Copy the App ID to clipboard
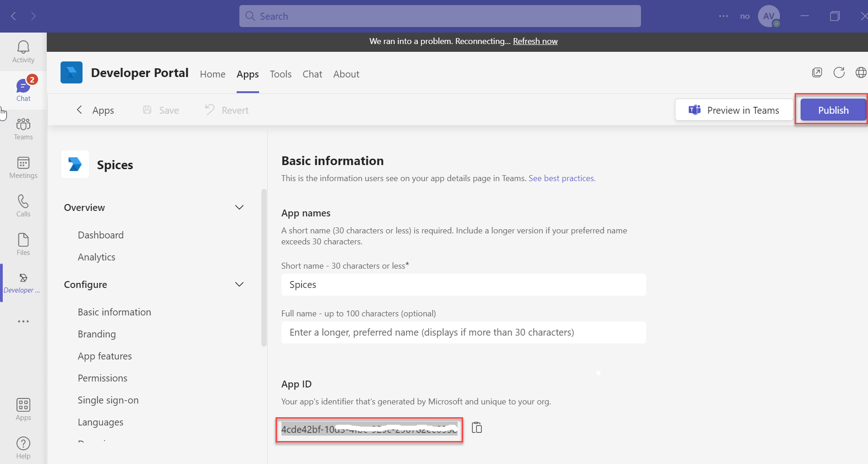 pyautogui.click(x=477, y=427)
